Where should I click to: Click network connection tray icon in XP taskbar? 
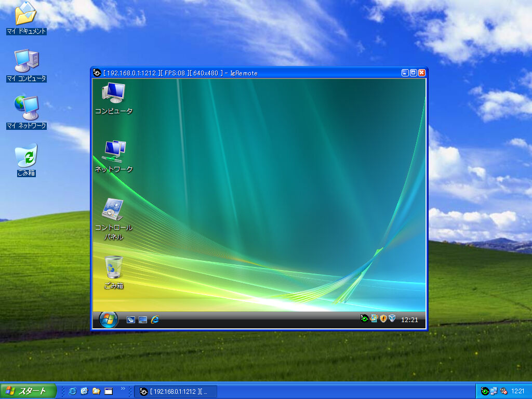click(494, 391)
